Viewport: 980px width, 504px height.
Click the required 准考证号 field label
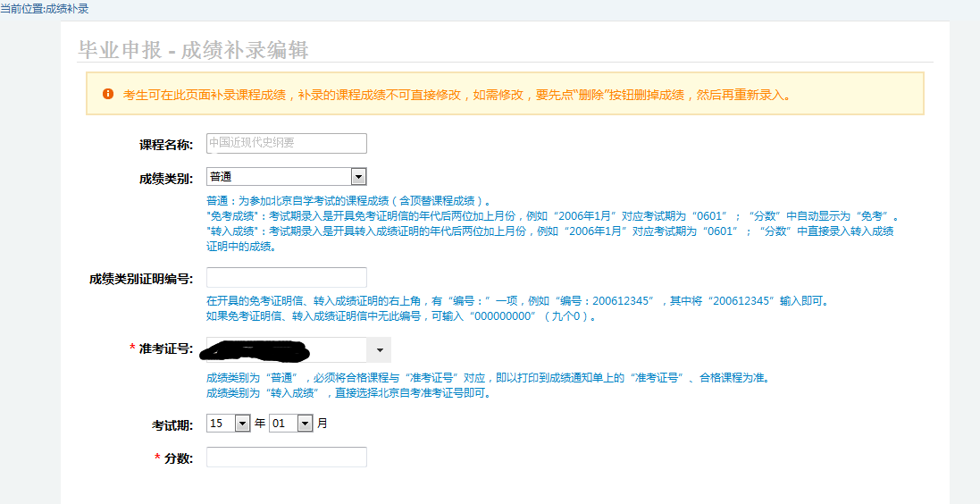[x=165, y=349]
